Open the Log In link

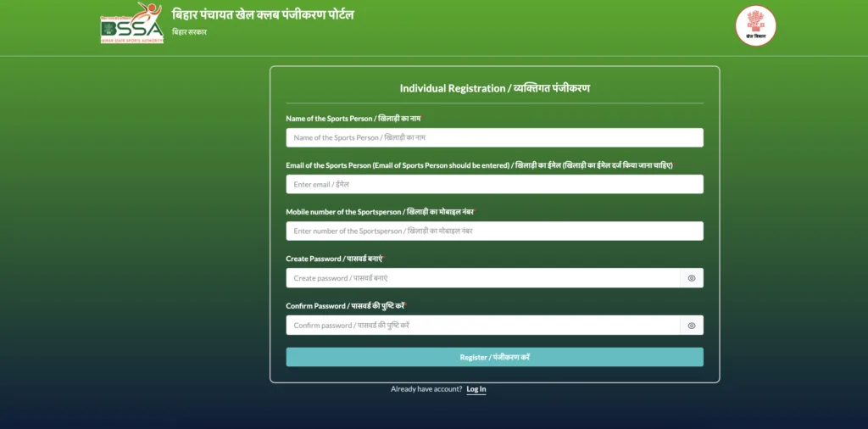[x=476, y=389]
